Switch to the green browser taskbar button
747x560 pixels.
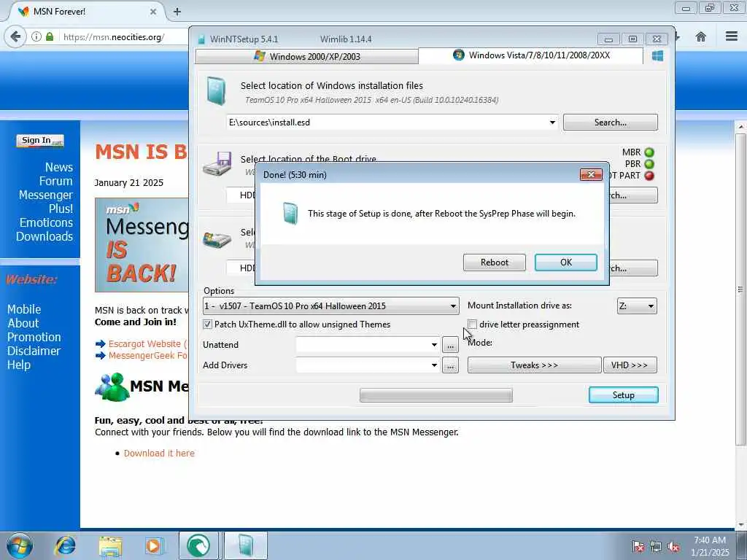coord(198,545)
